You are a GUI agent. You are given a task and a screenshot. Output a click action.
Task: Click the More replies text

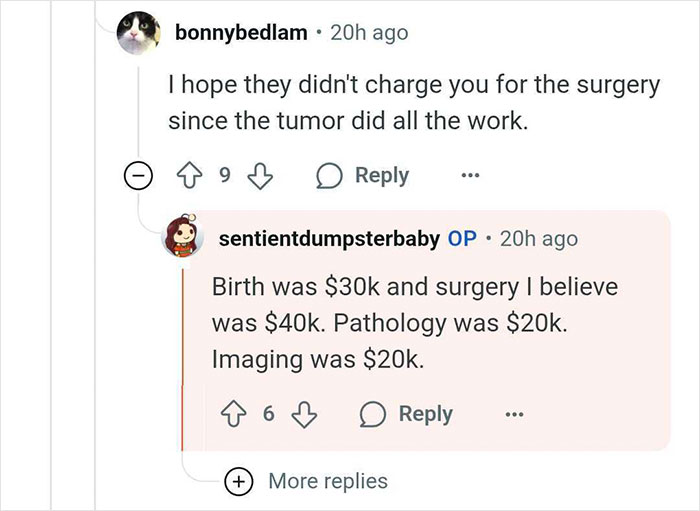click(328, 481)
